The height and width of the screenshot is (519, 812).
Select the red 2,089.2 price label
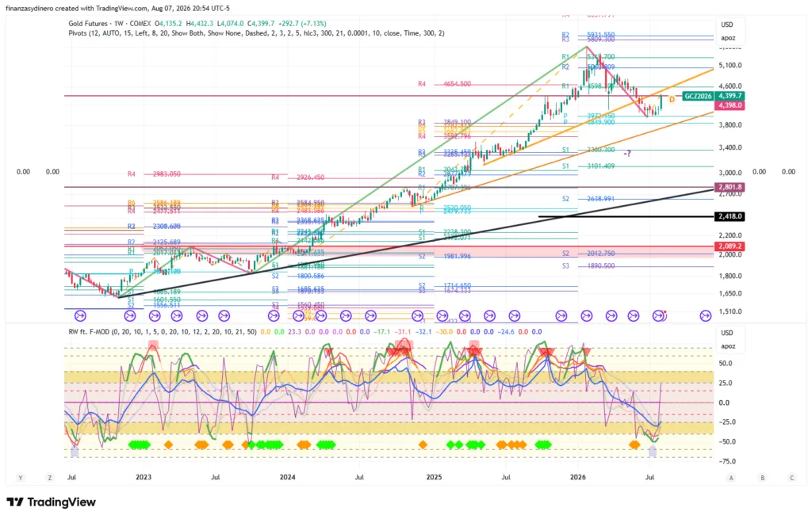730,246
